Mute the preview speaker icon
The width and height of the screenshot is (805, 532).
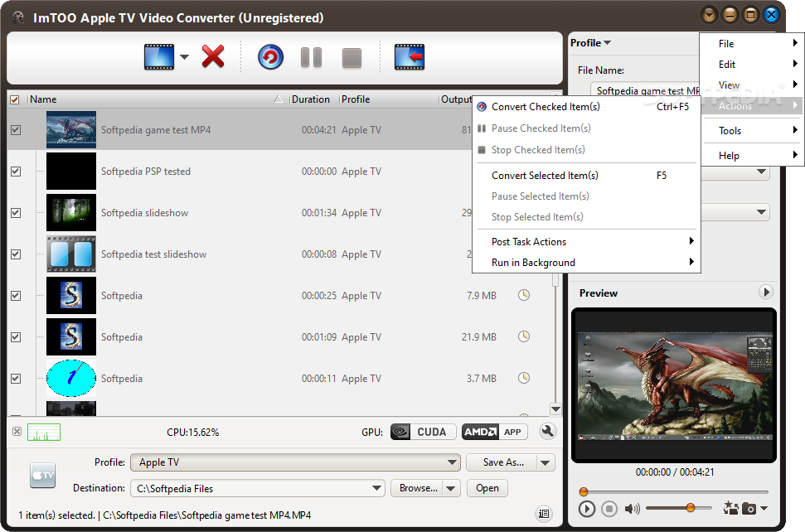[x=632, y=509]
